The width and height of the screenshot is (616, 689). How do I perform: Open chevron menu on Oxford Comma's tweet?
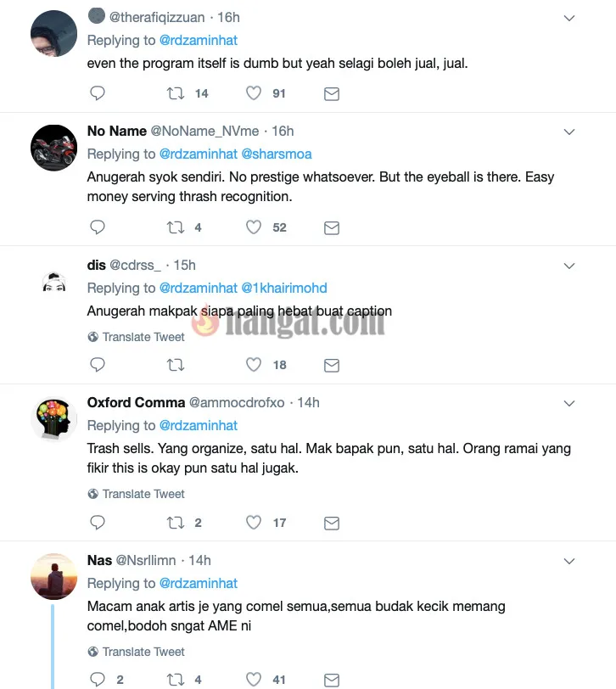point(569,403)
